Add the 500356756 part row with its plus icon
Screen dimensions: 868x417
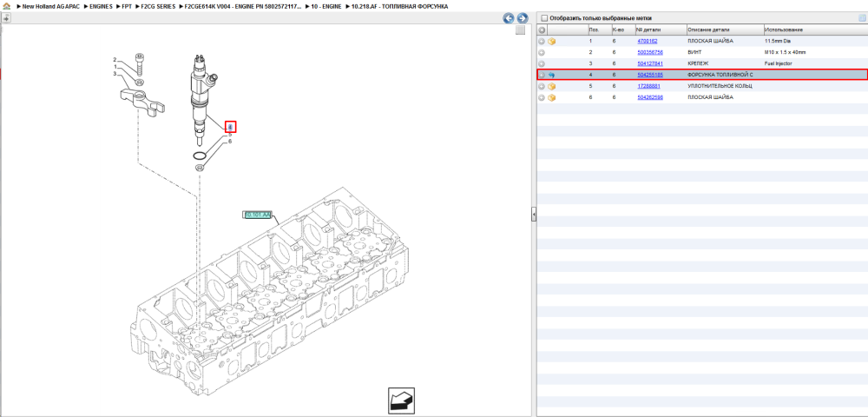point(542,53)
